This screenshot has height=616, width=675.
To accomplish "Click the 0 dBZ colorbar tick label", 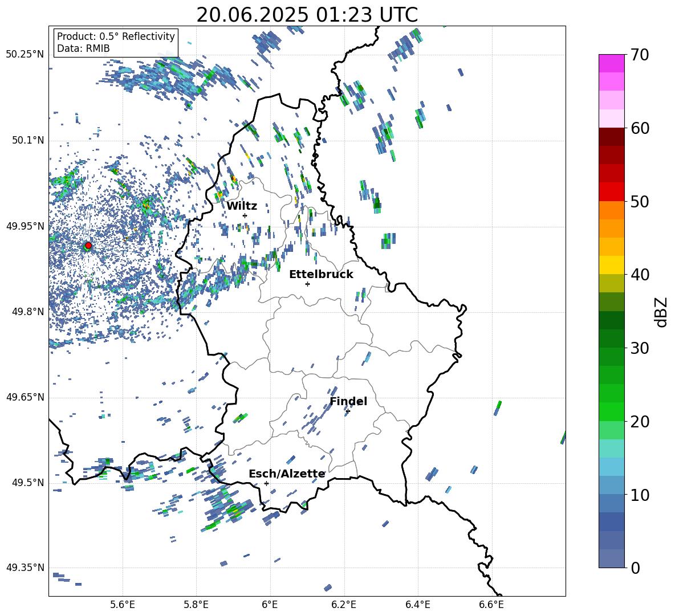I will click(x=635, y=568).
